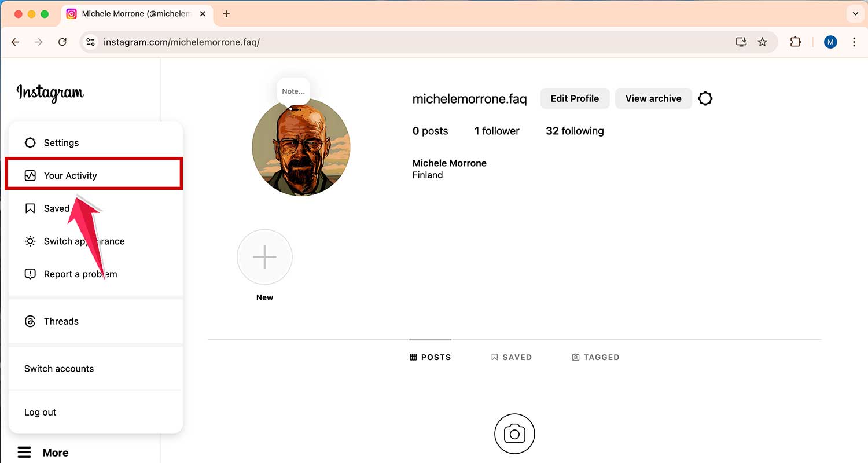868x463 pixels.
Task: Switch to the TAGGED tab
Action: (x=595, y=357)
